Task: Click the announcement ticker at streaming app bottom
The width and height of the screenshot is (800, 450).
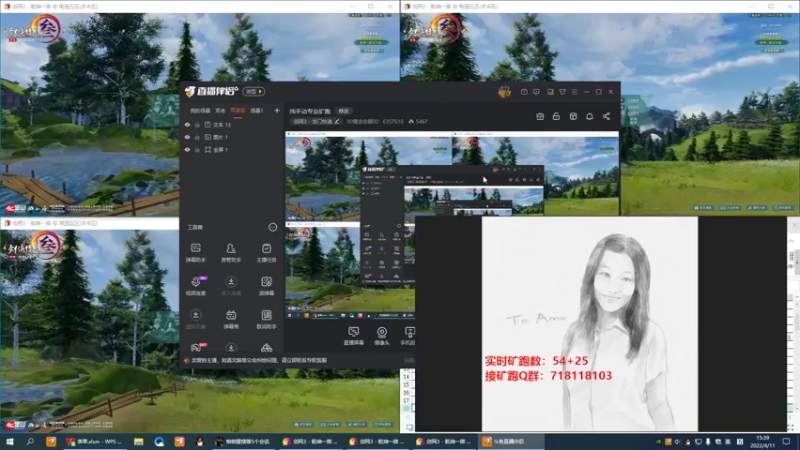Action: coord(259,360)
